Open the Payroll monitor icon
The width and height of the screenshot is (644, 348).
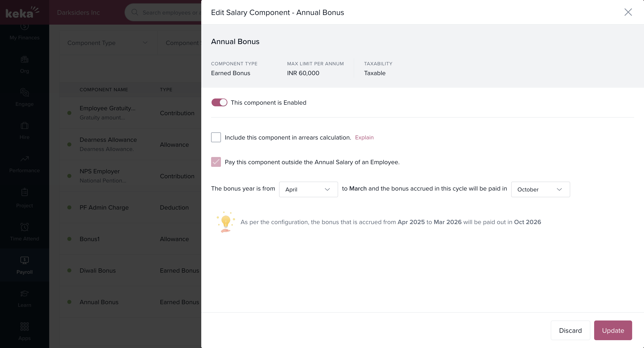coord(25,260)
